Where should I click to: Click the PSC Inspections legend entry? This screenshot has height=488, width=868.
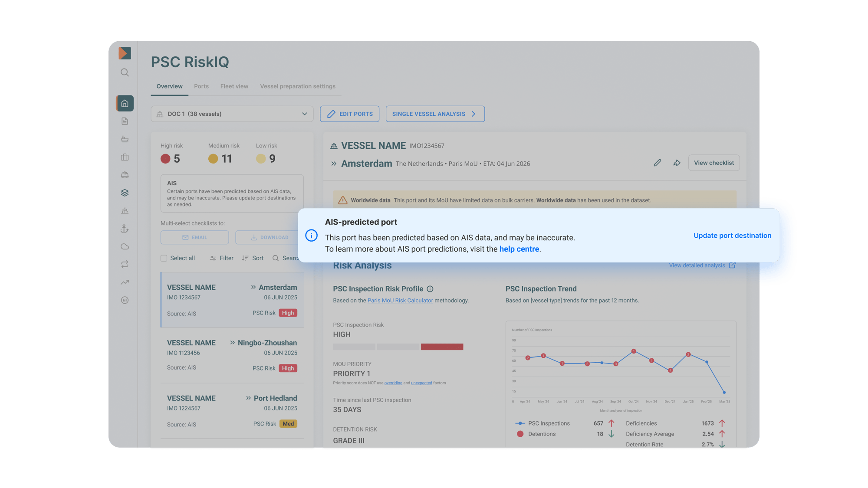pyautogui.click(x=542, y=423)
